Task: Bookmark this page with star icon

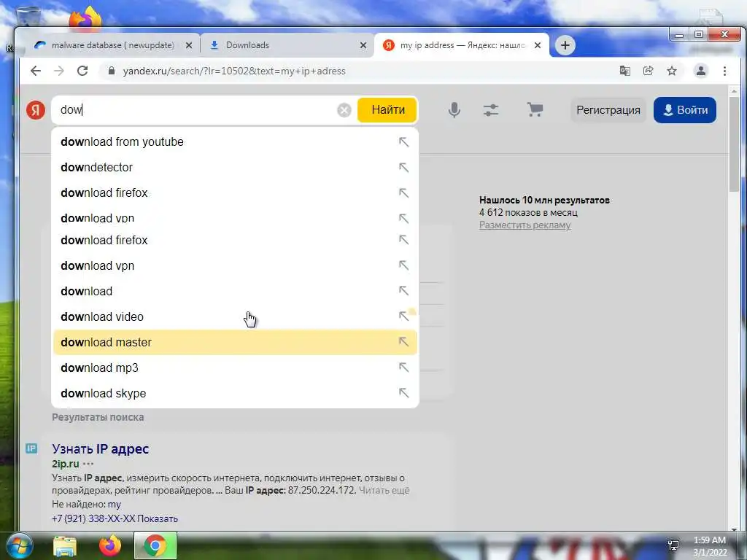Action: click(x=672, y=71)
